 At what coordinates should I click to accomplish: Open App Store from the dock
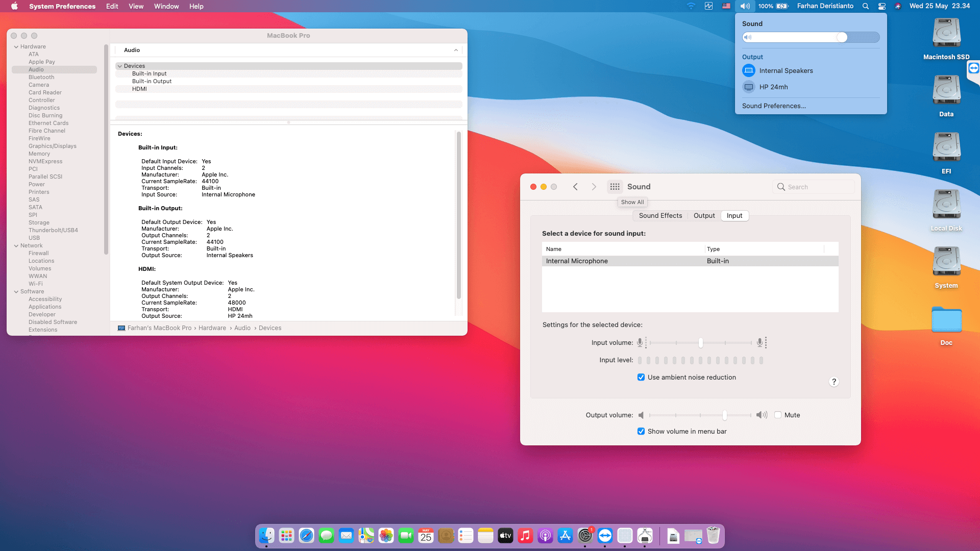(565, 536)
